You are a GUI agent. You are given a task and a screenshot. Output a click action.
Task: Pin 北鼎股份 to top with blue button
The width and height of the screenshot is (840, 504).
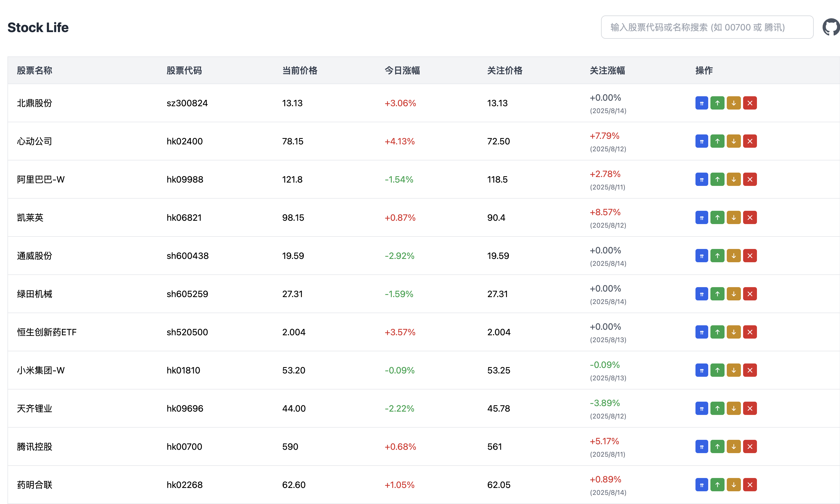tap(701, 103)
